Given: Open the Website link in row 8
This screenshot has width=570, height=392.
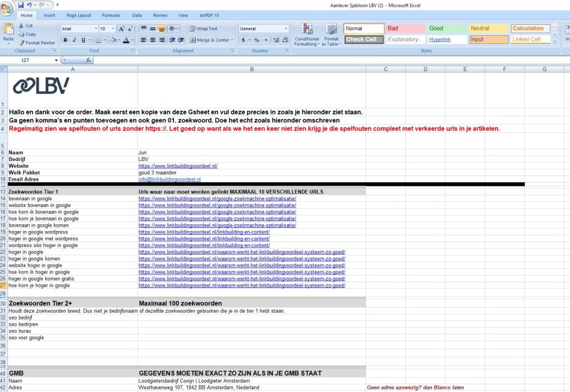Looking at the screenshot, I should point(178,166).
